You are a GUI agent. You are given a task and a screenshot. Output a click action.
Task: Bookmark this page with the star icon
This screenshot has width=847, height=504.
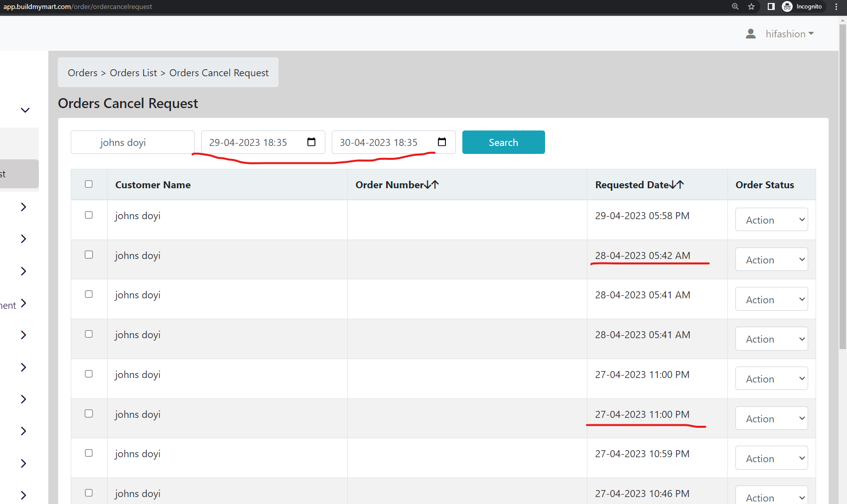(x=751, y=6)
